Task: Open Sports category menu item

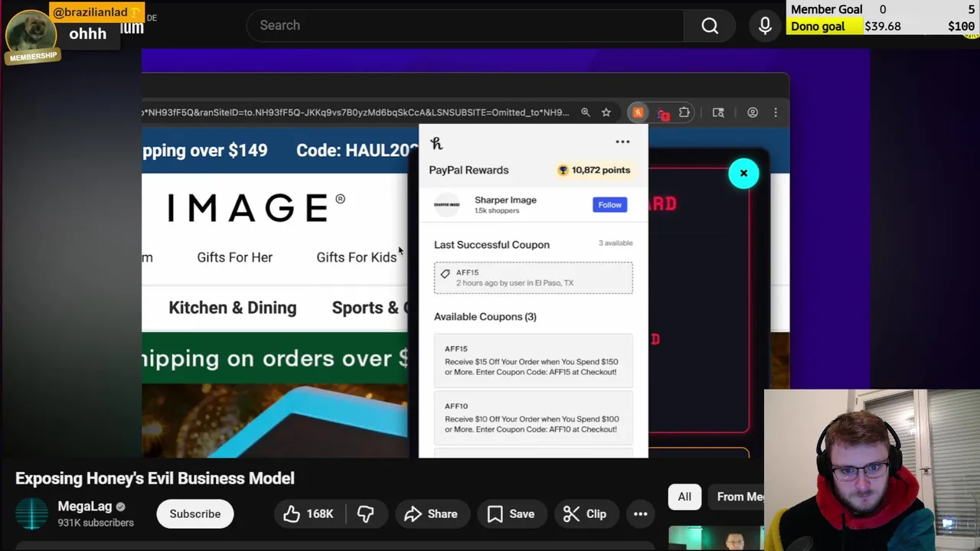Action: [x=370, y=308]
